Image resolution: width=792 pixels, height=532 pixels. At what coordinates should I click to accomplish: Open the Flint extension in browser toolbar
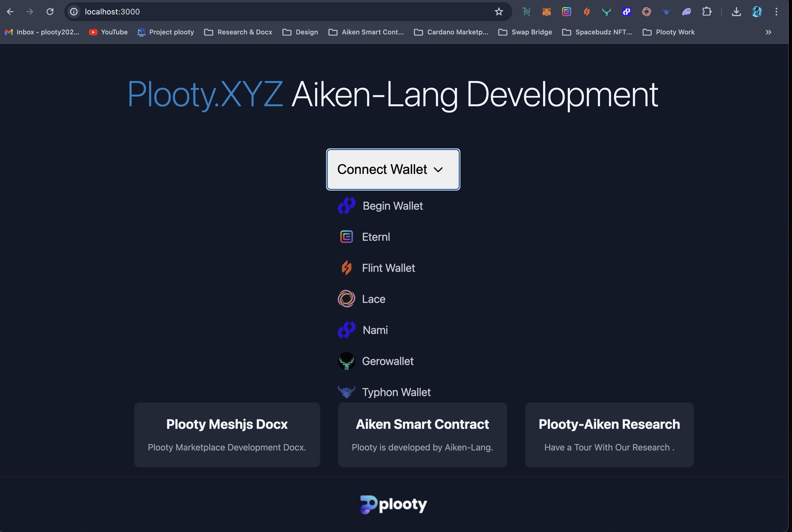(587, 12)
